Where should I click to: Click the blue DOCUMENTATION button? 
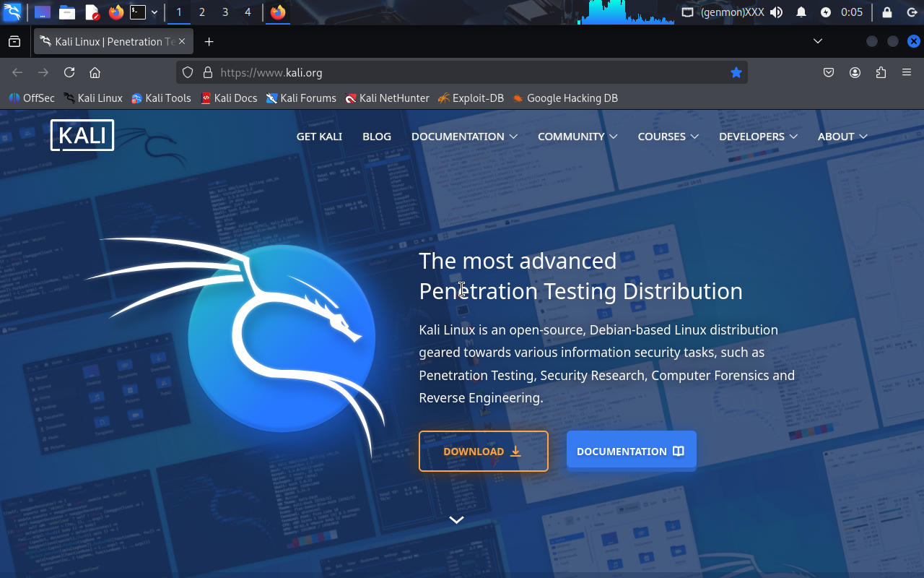pos(632,452)
